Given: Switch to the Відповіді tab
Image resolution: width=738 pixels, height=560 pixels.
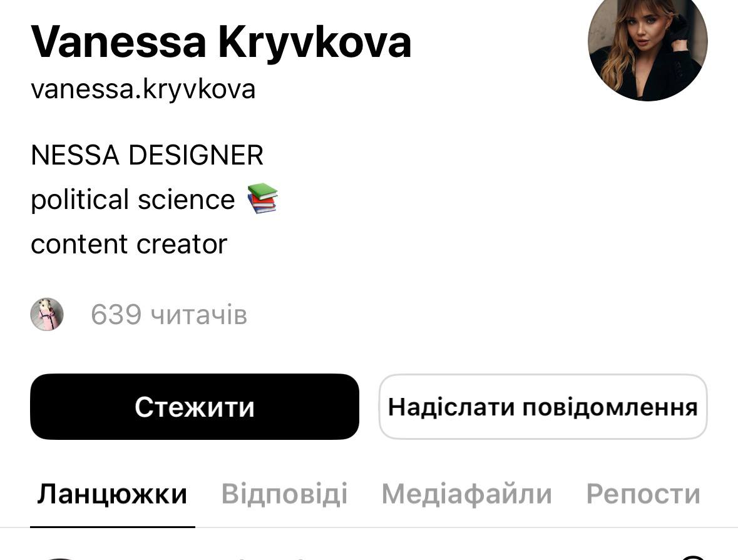Looking at the screenshot, I should [284, 494].
